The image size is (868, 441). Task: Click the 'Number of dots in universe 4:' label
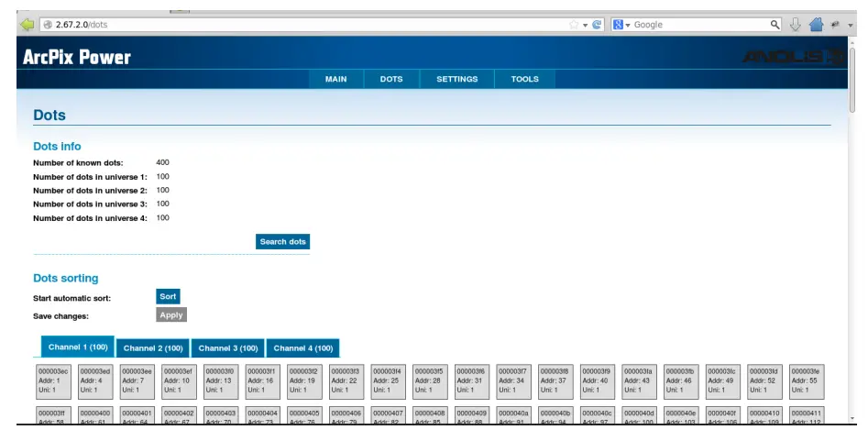[x=90, y=218]
